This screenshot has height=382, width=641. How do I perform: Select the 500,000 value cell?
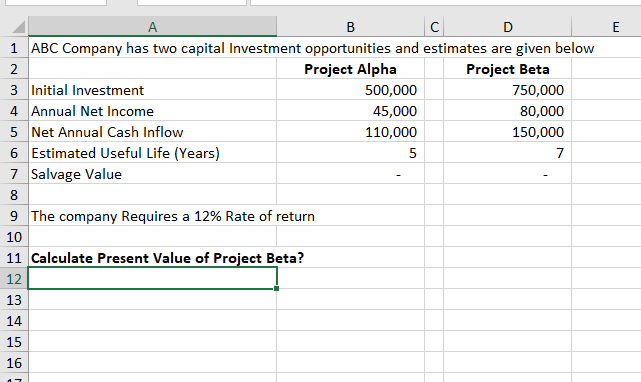tap(350, 90)
